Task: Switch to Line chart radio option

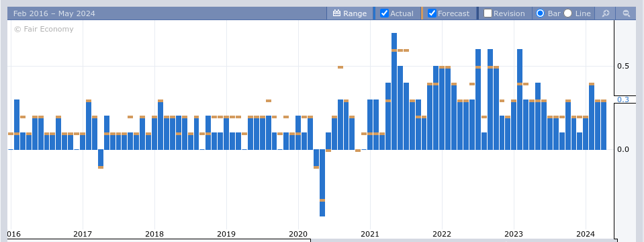Action: click(x=567, y=13)
